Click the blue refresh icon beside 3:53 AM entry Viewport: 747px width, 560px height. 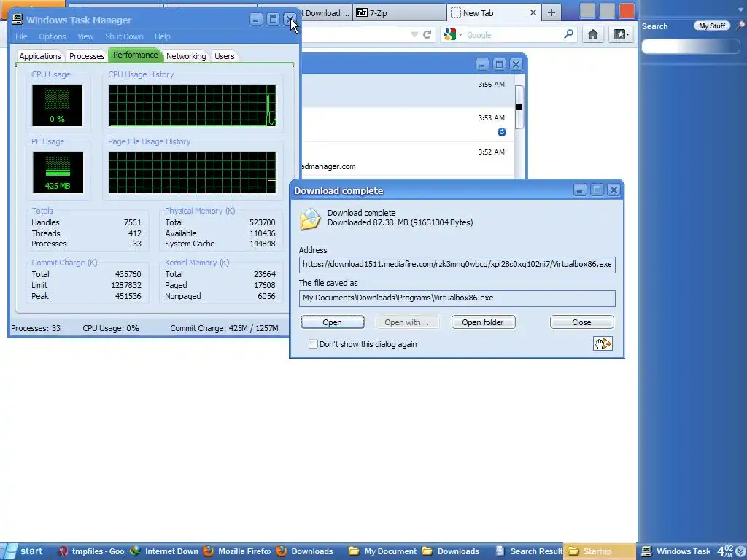click(x=502, y=132)
